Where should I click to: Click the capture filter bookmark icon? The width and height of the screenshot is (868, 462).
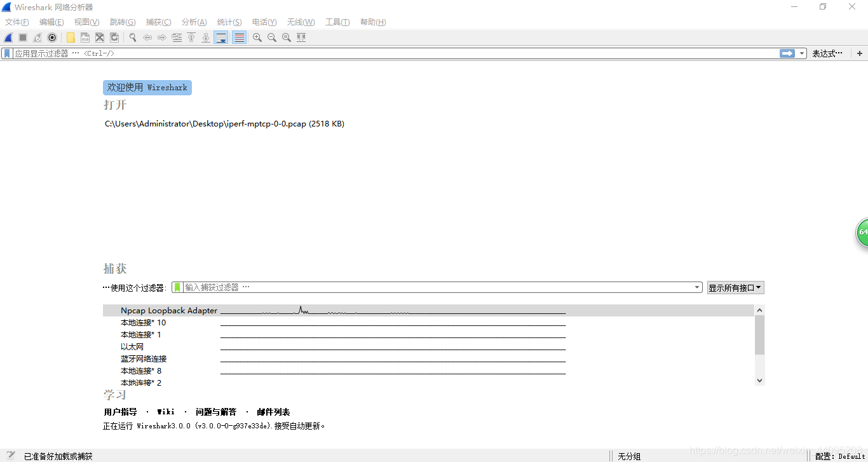pyautogui.click(x=177, y=288)
